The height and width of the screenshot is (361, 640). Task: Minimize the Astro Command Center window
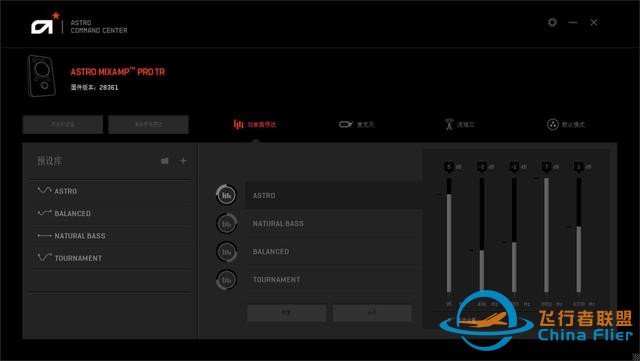tap(573, 22)
